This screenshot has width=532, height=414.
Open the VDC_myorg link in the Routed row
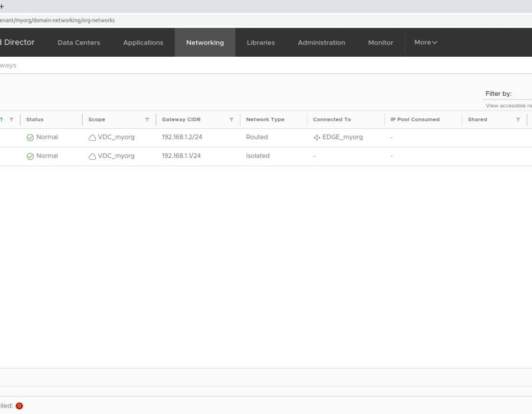point(116,137)
